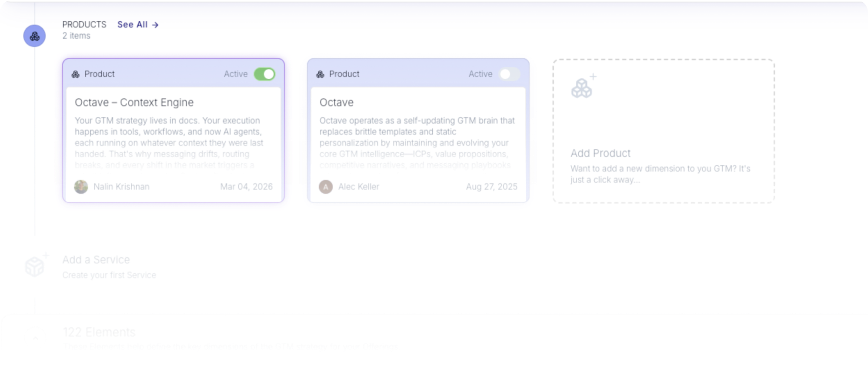Click Create your first Service text

(109, 275)
